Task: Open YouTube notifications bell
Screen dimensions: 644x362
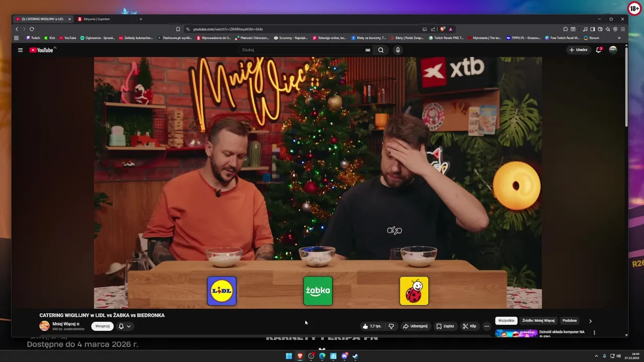Action: tap(599, 50)
